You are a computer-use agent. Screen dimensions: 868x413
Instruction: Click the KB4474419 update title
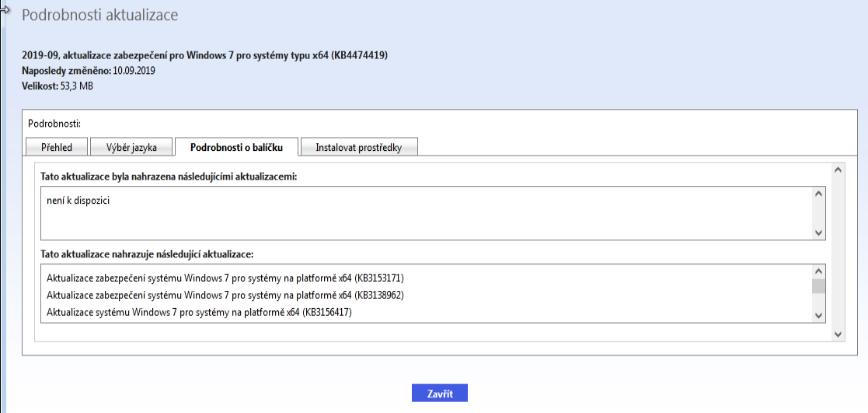205,56
